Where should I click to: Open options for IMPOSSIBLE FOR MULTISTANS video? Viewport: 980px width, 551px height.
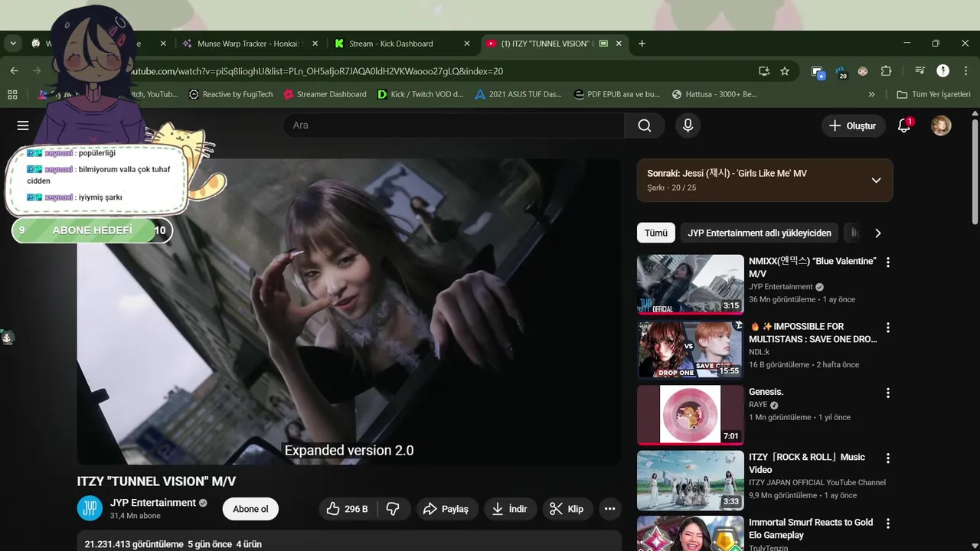pos(888,328)
